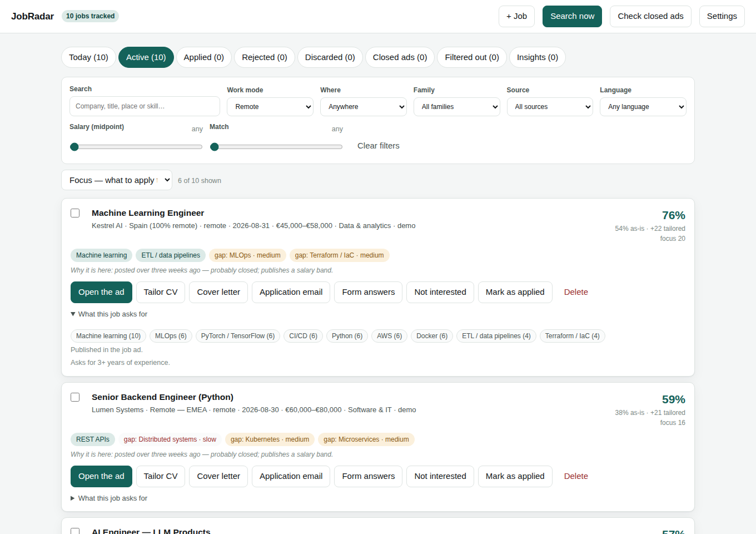Screen dimensions: 756x534
Task: Click the 'Docker (6)' requirement chip
Action: 432,336
